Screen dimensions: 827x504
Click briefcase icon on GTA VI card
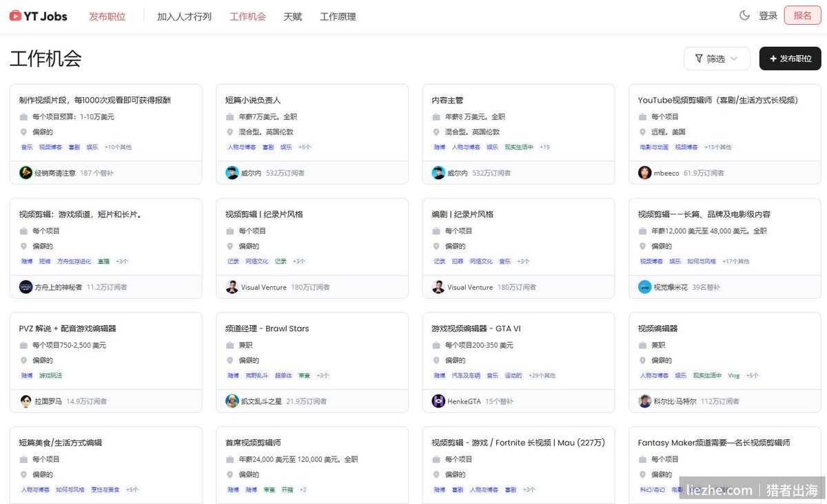436,346
